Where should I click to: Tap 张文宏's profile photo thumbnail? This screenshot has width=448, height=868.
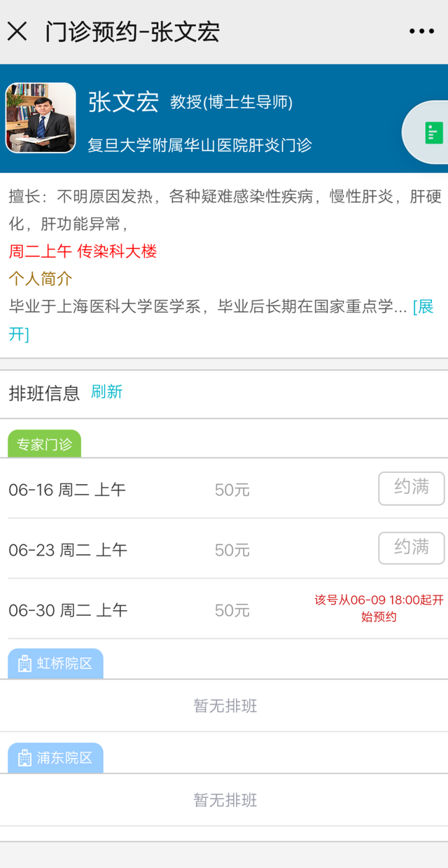pyautogui.click(x=40, y=118)
